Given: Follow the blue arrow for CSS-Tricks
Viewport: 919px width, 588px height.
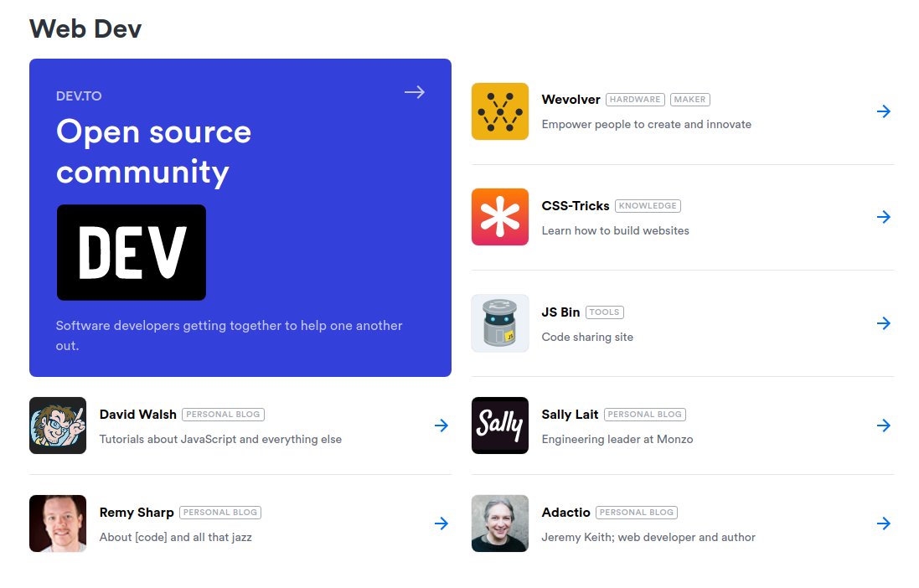Looking at the screenshot, I should (x=884, y=217).
